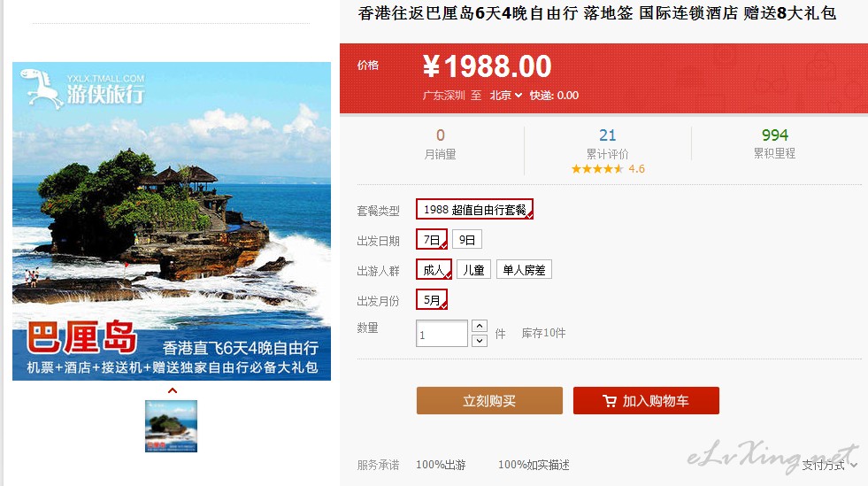Choose the 单人房差 option
Screen dimensions: 868x486
(x=524, y=270)
